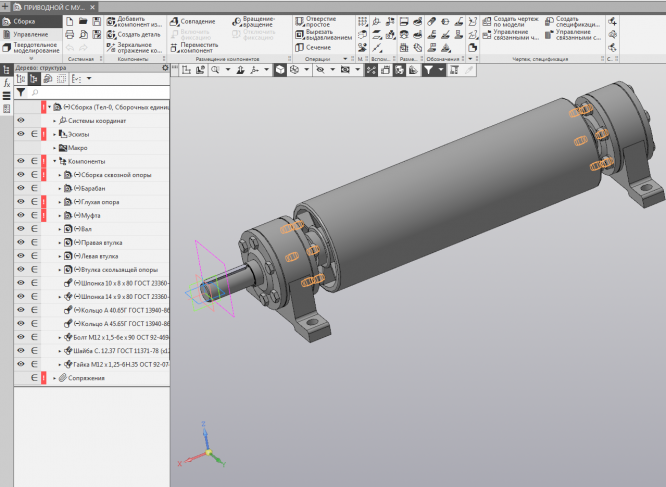Click the New document icon

68,20
